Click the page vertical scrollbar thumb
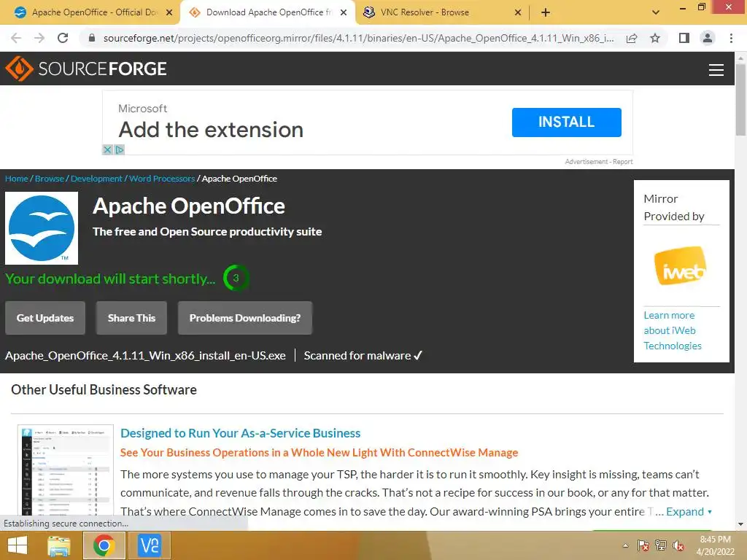747x560 pixels. [740, 100]
